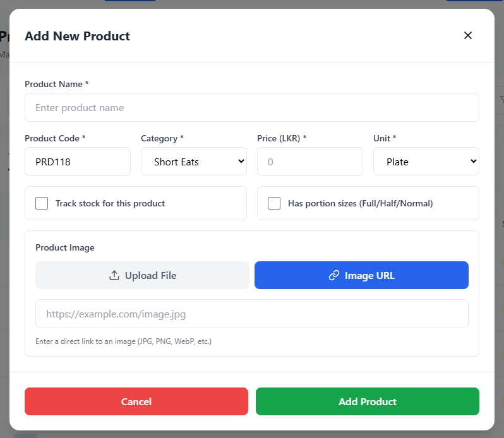The image size is (504, 438).
Task: Close the Add New Product dialog
Action: tap(468, 35)
